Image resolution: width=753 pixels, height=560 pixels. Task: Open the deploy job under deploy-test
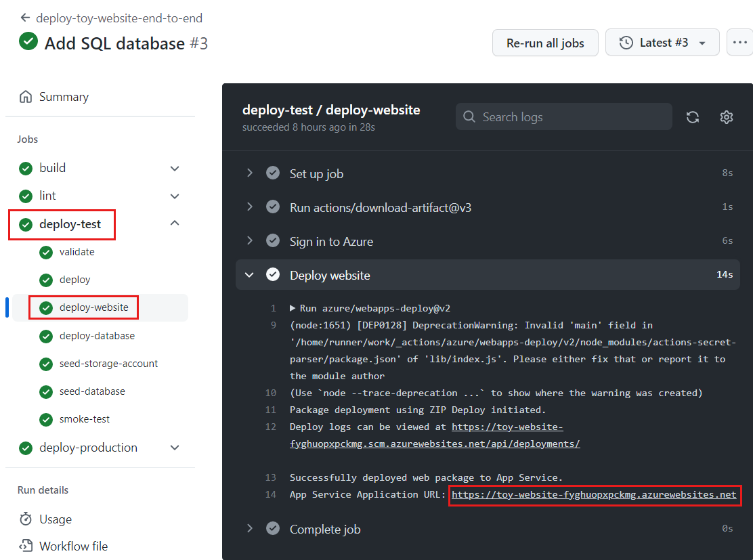(74, 280)
